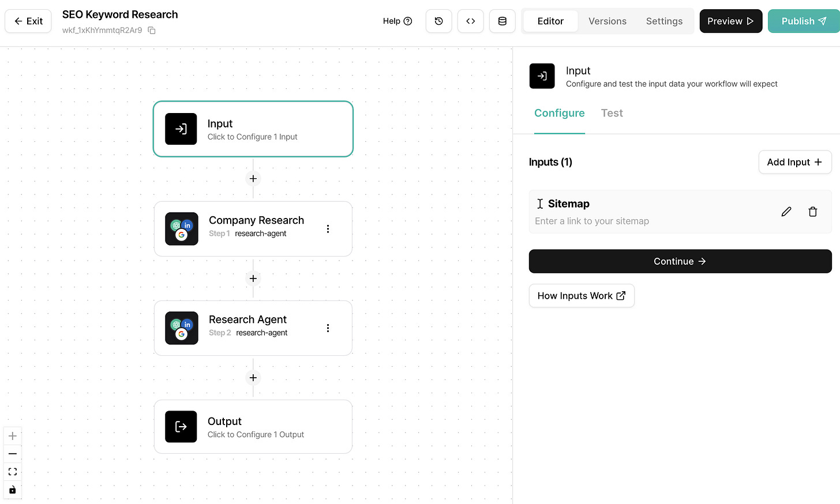The image size is (840, 504).
Task: Copy the workflow ID icon
Action: (151, 30)
